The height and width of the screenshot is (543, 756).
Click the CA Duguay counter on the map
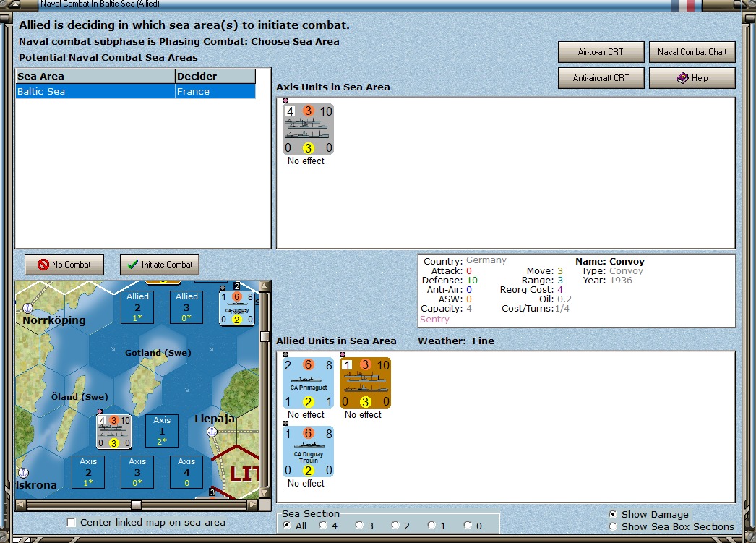pyautogui.click(x=237, y=308)
